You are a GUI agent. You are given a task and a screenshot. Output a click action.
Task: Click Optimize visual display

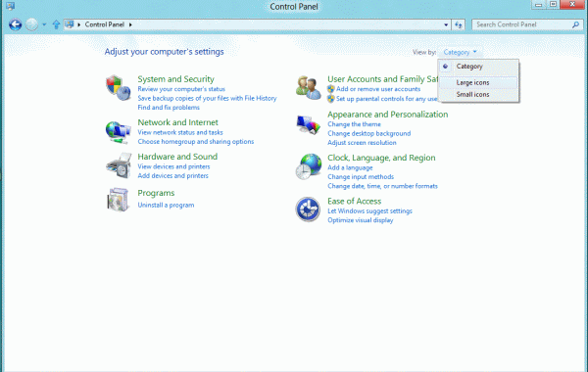tap(361, 220)
